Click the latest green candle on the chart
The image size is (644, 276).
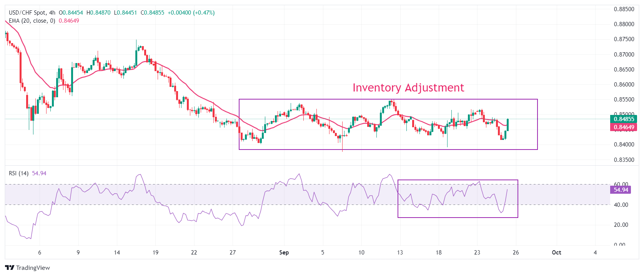pyautogui.click(x=508, y=125)
